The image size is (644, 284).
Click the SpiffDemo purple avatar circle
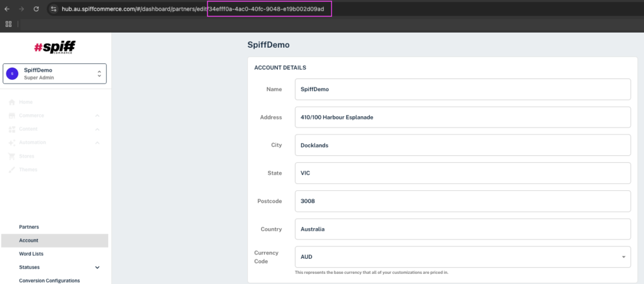click(13, 74)
